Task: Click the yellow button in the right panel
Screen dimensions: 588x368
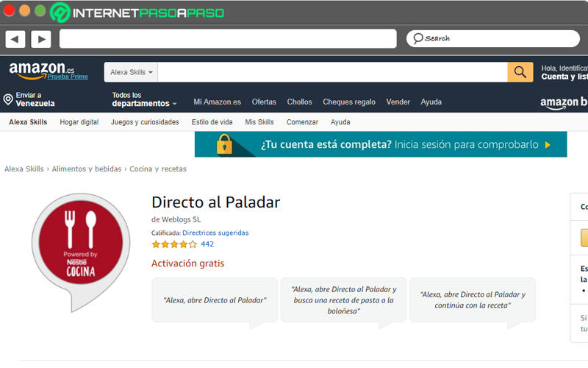Action: click(x=584, y=237)
